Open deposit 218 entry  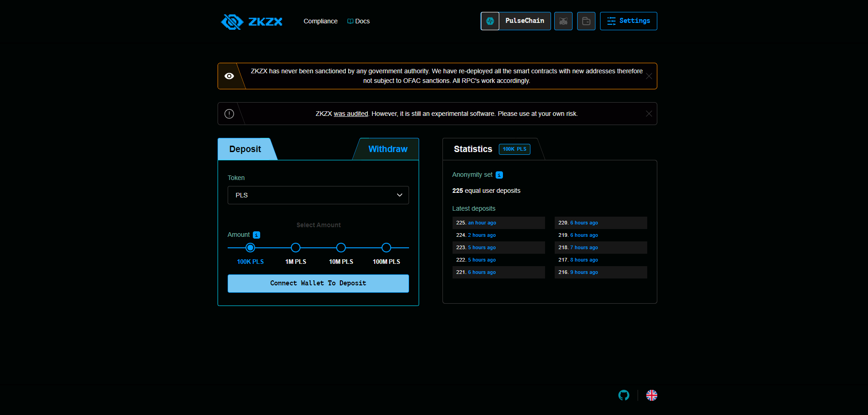[x=601, y=247]
